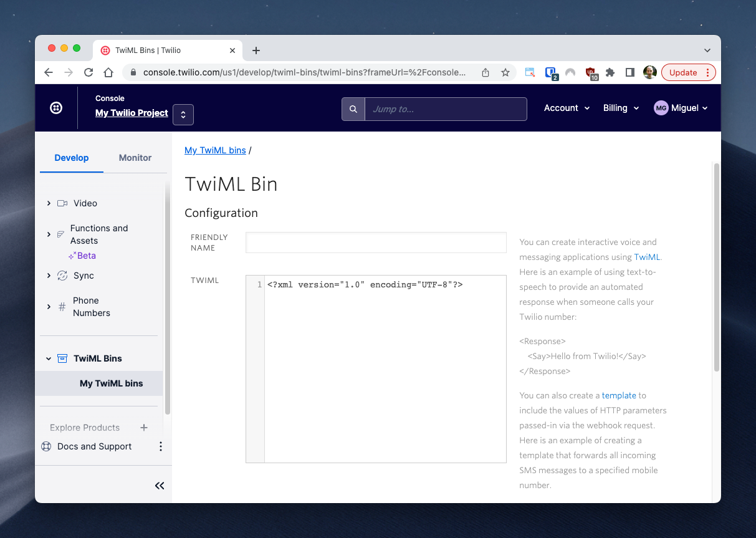Viewport: 756px width, 538px height.
Task: Open Docs and Support more options menu
Action: pyautogui.click(x=161, y=446)
